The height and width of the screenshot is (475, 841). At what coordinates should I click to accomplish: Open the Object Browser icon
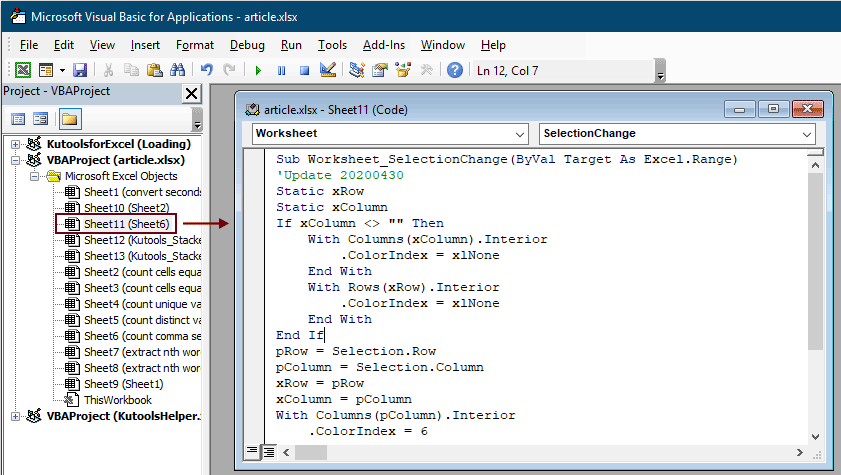point(403,70)
